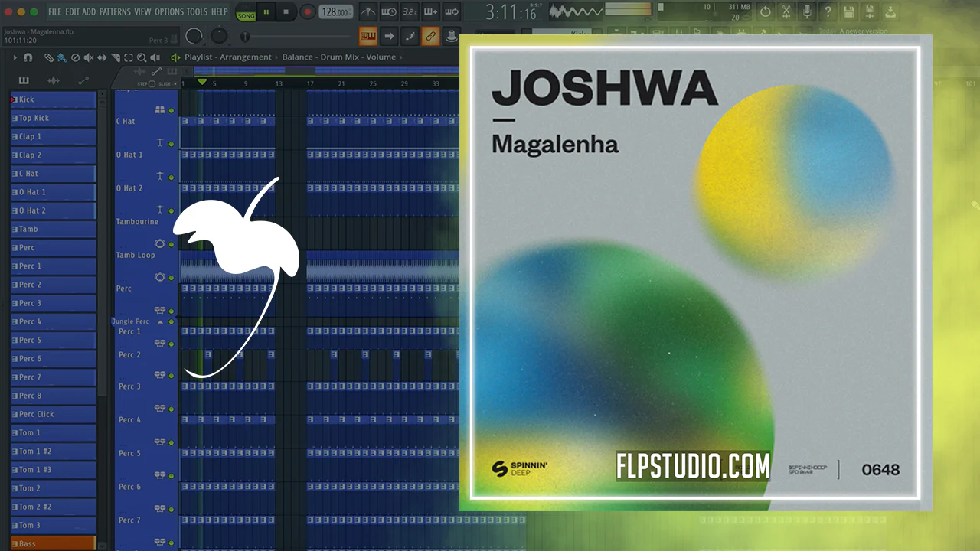The image size is (980, 551).
Task: Choose the Select marquee tool
Action: 129,57
